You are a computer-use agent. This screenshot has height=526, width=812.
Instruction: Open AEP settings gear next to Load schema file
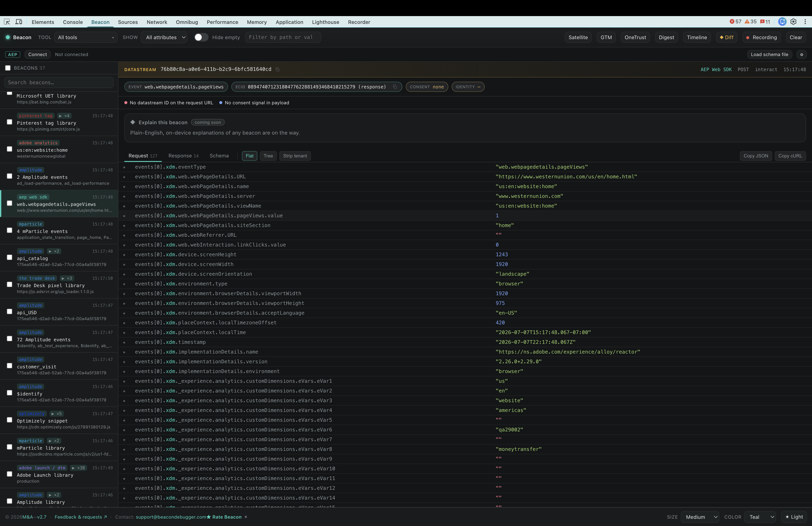point(802,55)
